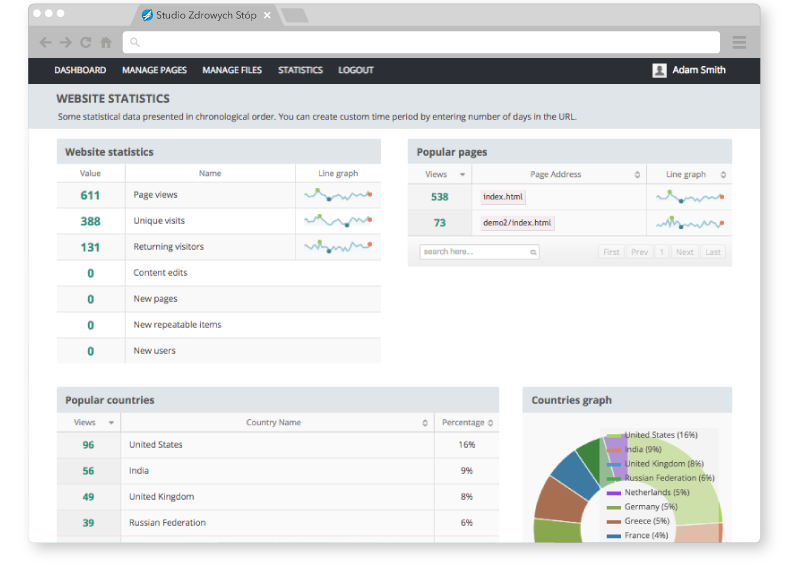This screenshot has height=566, width=786.
Task: Open the DASHBOARD menu item
Action: (x=80, y=70)
